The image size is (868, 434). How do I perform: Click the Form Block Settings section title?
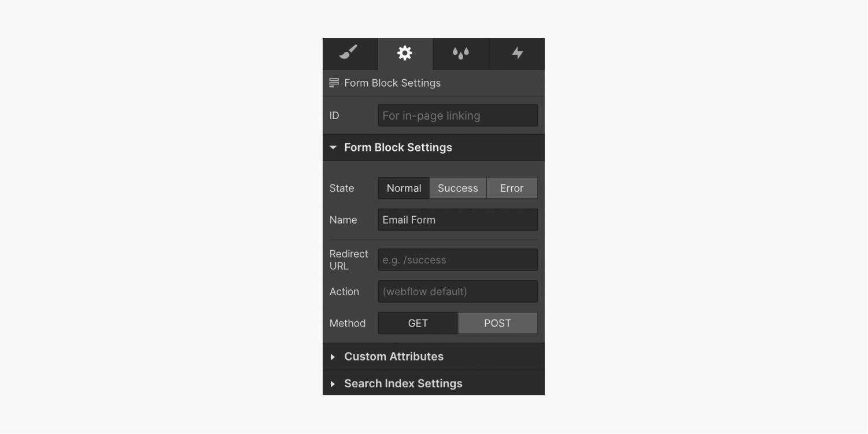398,147
